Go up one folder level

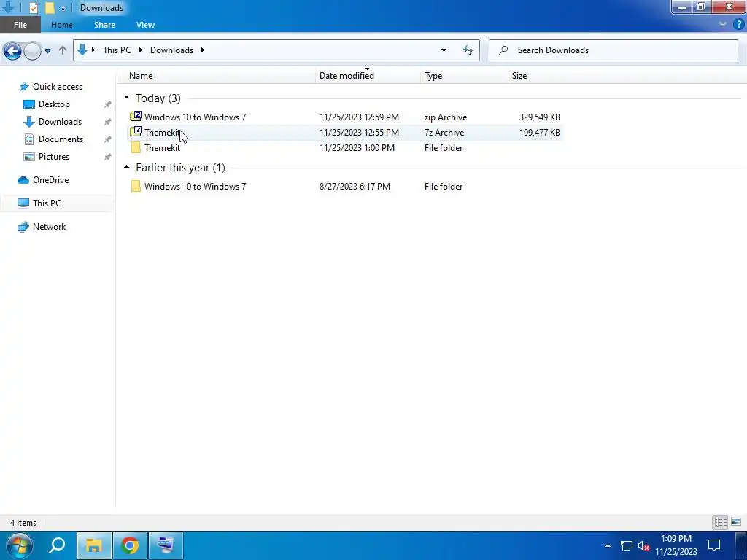(x=63, y=50)
